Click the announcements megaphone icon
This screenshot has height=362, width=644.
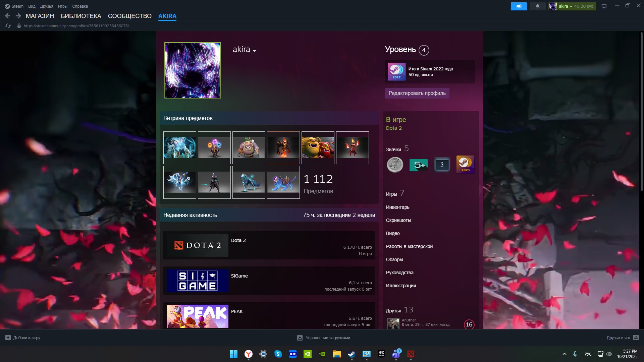coord(519,6)
